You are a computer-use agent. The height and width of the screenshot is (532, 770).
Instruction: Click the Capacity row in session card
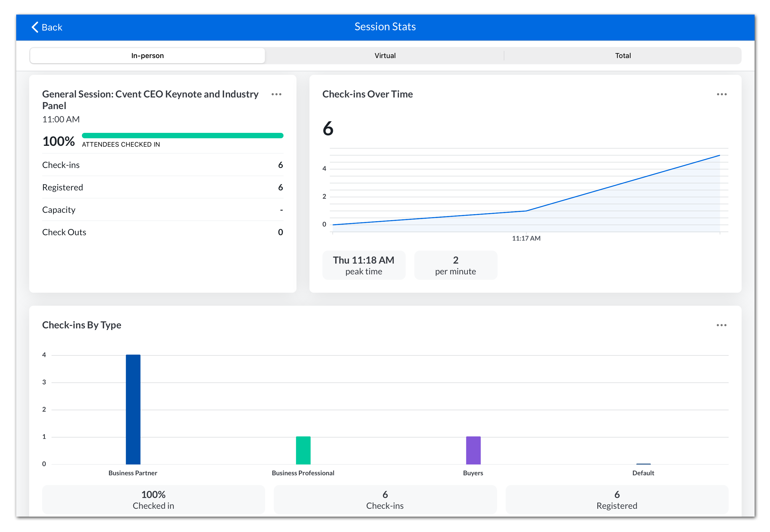tap(162, 210)
